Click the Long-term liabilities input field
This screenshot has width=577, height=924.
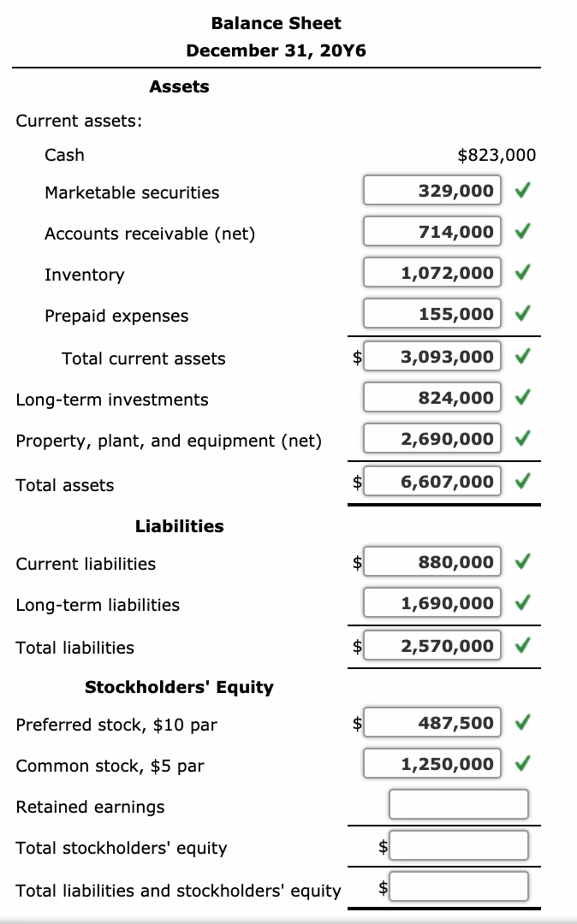431,603
